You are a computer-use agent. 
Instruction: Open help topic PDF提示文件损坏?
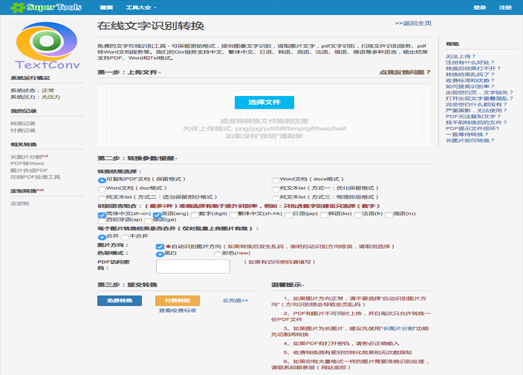(x=473, y=128)
